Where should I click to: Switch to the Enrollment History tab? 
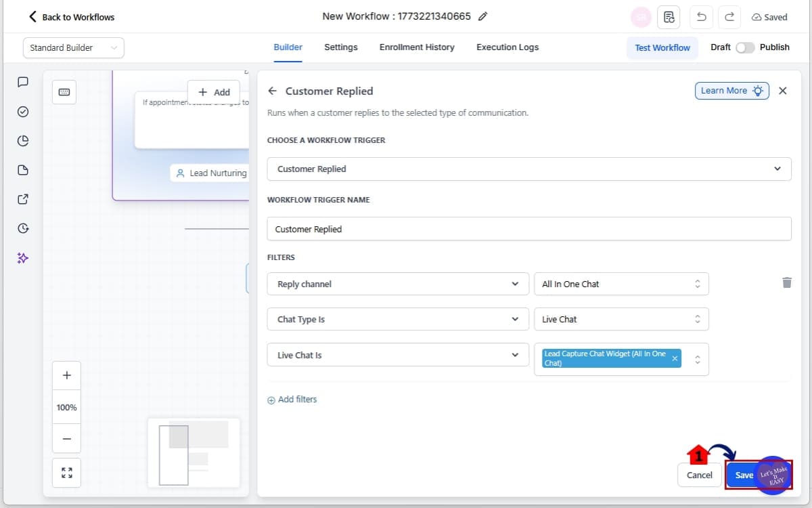point(417,47)
